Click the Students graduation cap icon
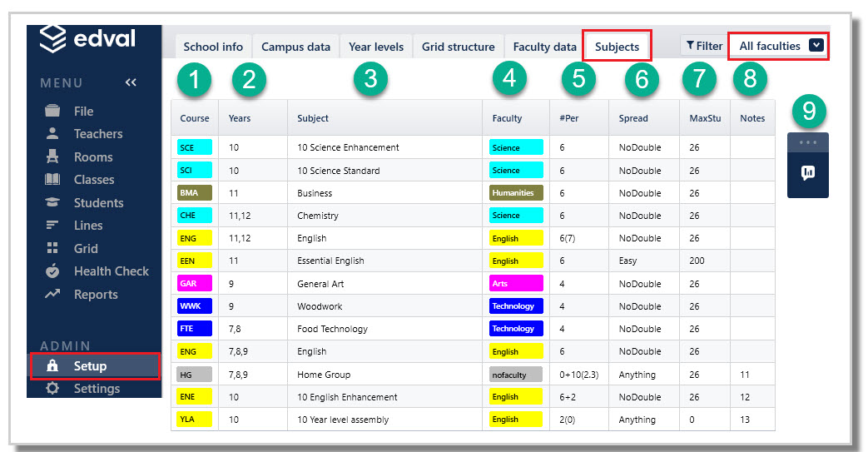This screenshot has width=868, height=452. click(52, 202)
